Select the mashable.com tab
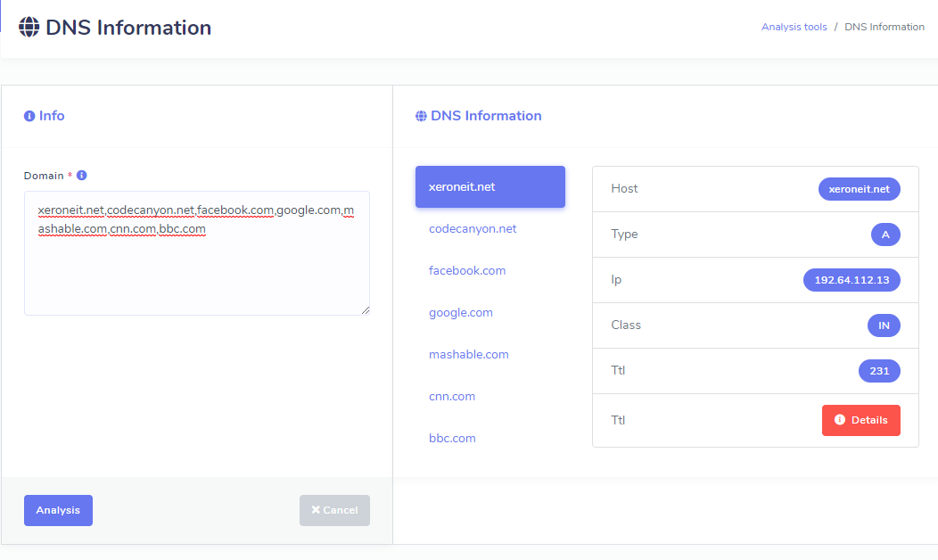938x560 pixels. pyautogui.click(x=468, y=354)
